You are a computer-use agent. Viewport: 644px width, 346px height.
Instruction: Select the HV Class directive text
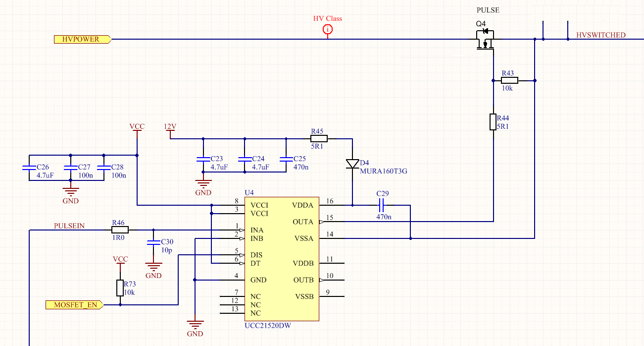tap(328, 18)
